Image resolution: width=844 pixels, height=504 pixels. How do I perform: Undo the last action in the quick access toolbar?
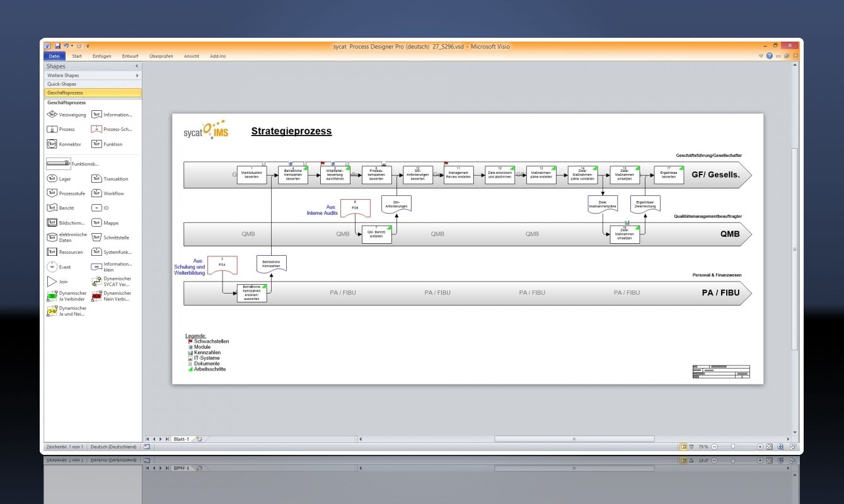65,46
